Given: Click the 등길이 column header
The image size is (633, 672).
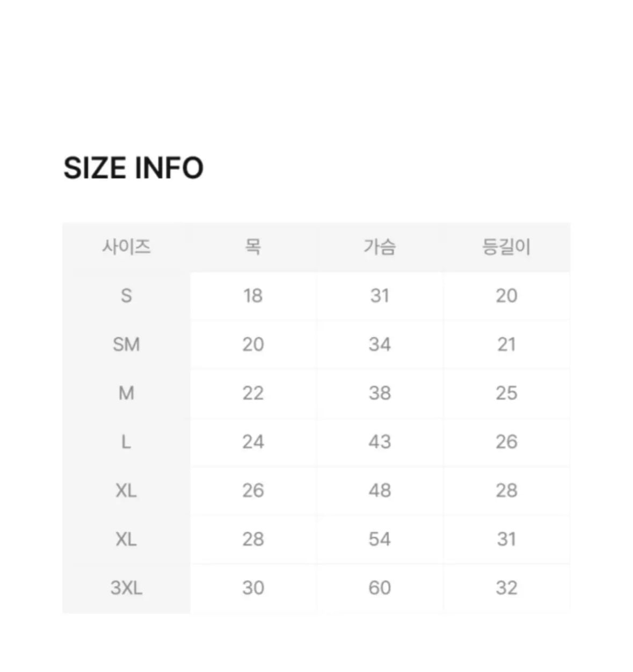Looking at the screenshot, I should point(506,247).
